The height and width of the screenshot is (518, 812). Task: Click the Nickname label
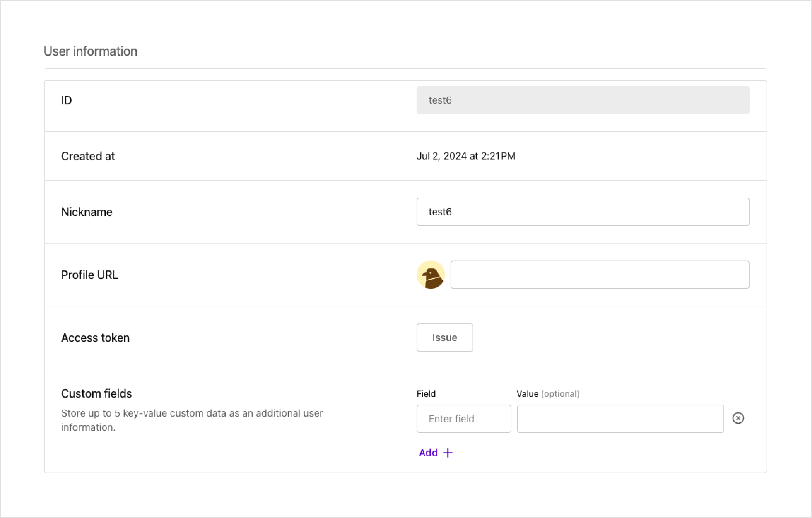click(87, 212)
